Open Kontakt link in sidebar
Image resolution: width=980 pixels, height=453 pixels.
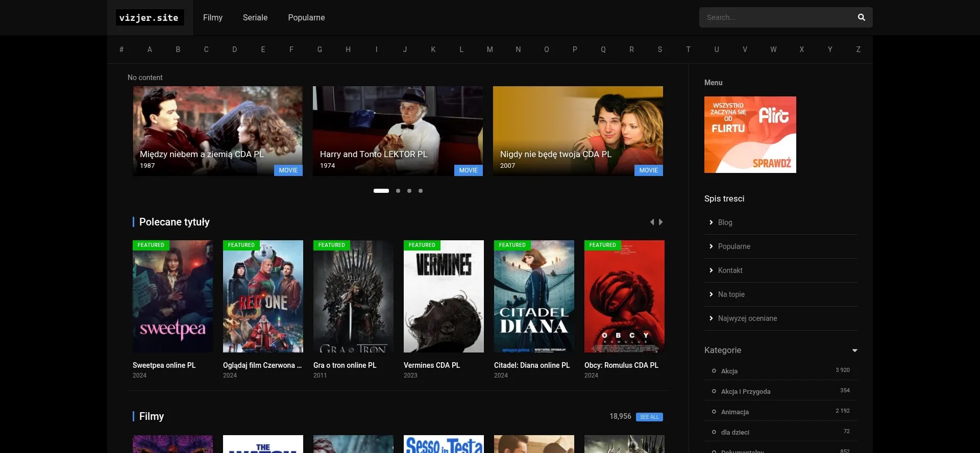(x=730, y=270)
